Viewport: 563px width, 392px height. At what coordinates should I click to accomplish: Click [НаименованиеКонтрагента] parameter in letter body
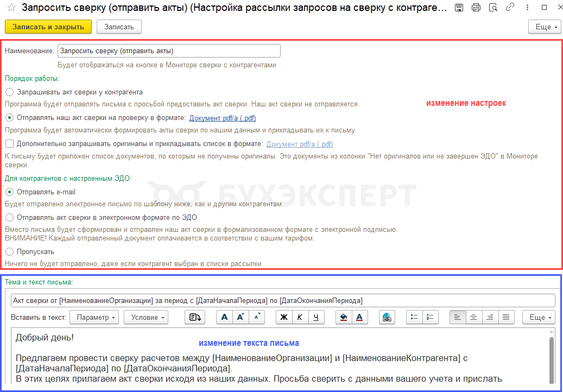[x=401, y=358]
